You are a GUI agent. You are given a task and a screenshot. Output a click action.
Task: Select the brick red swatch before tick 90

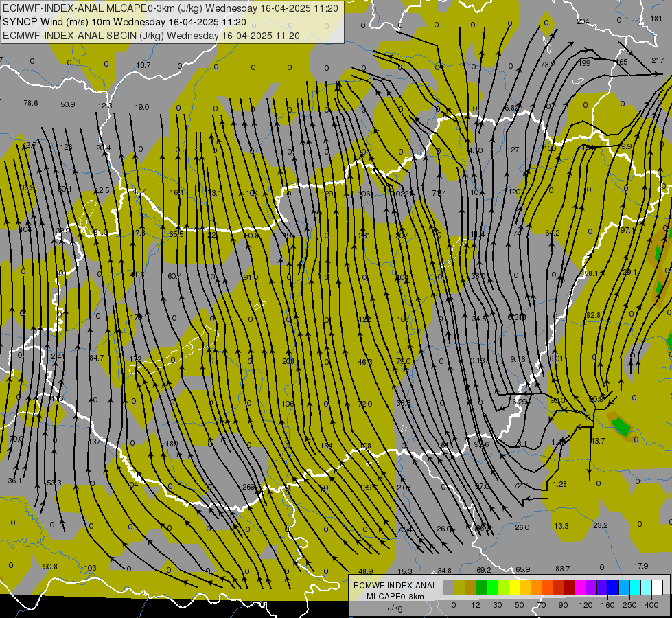(559, 588)
